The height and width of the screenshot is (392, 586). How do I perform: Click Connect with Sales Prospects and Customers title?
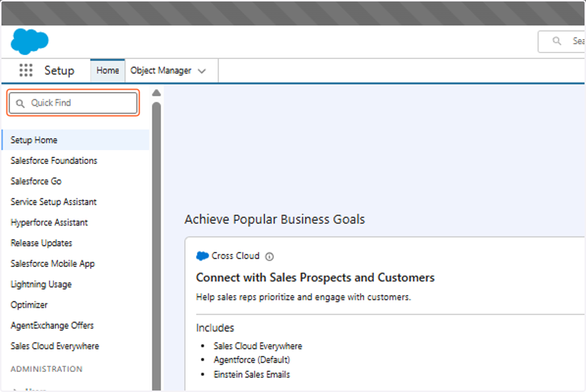pyautogui.click(x=315, y=278)
